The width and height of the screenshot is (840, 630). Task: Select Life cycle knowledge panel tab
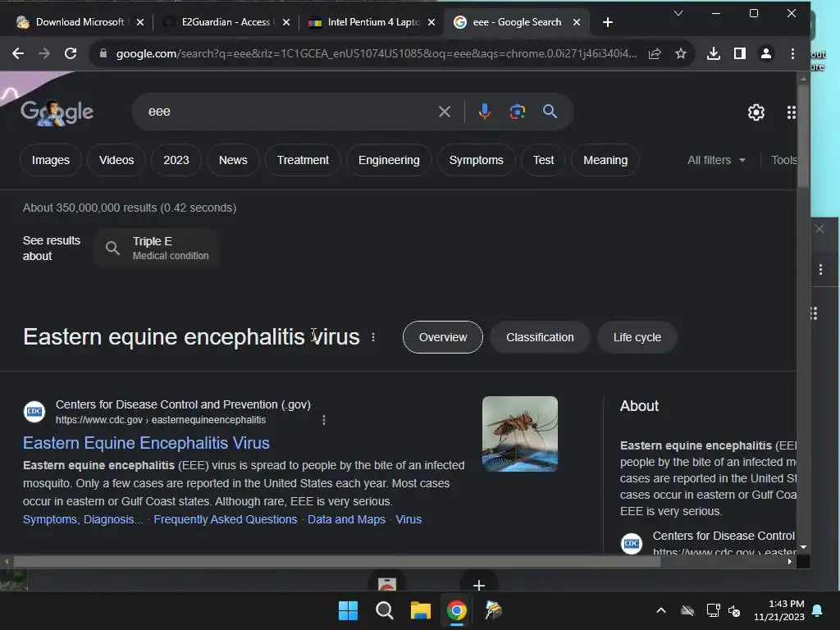[637, 337]
